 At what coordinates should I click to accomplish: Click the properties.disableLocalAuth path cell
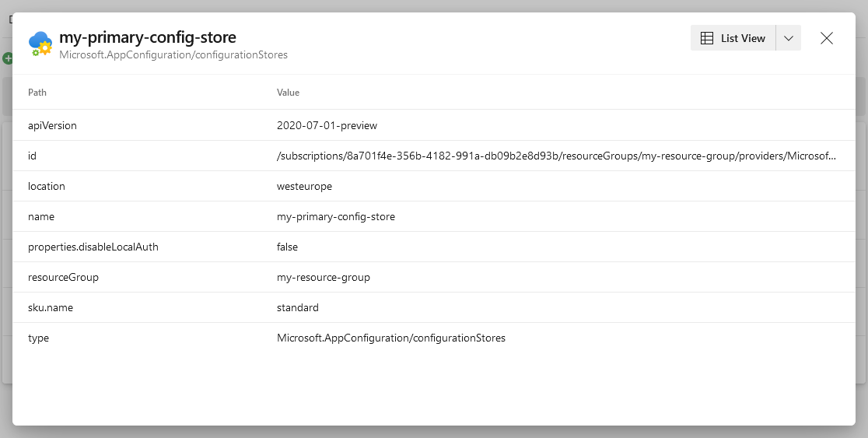pyautogui.click(x=93, y=247)
